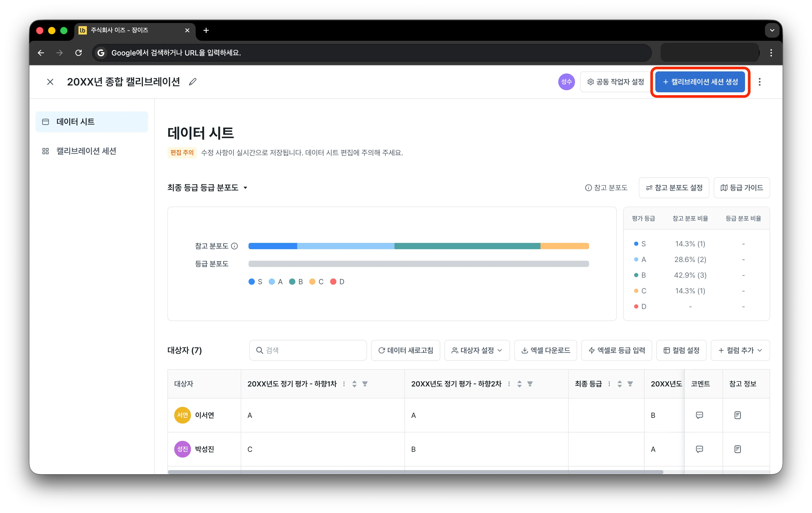This screenshot has width=812, height=513.
Task: Open column options for 최종 등급 column
Action: click(x=609, y=384)
